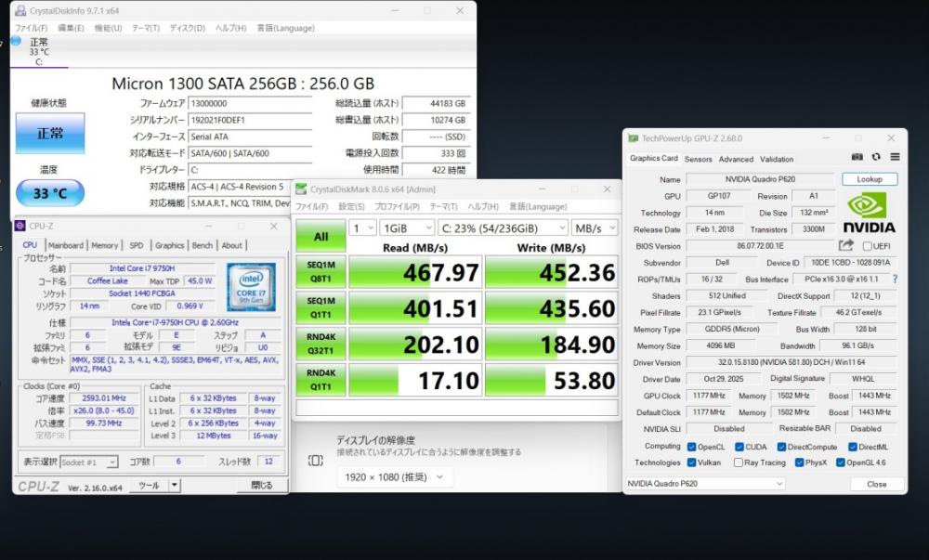Click Bus Interface question mark in GPU-Z
The image size is (929, 560).
coord(895,279)
